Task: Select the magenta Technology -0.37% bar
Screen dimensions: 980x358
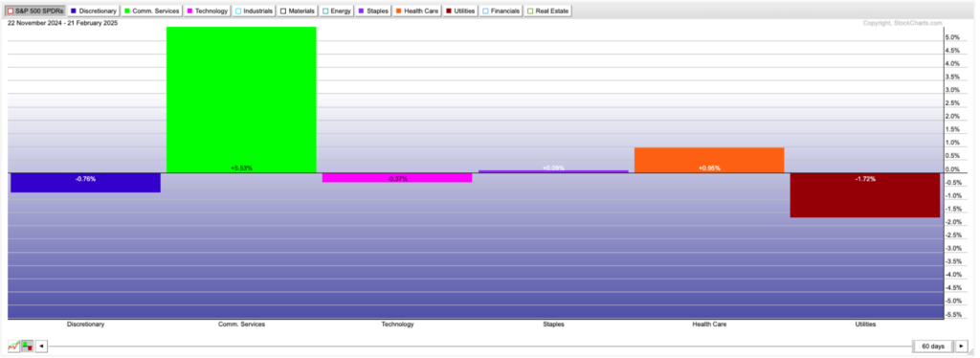Action: coord(397,177)
